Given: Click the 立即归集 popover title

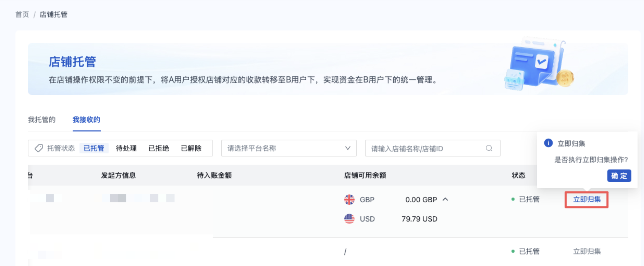Looking at the screenshot, I should click(571, 143).
